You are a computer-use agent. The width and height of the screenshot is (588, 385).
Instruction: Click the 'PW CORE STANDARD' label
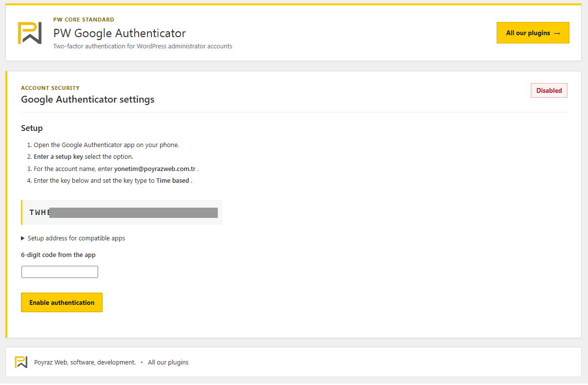[84, 20]
